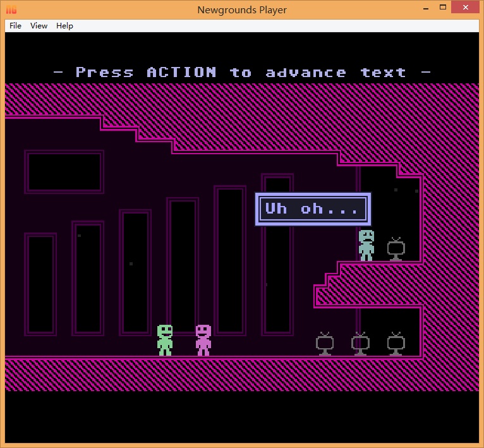
Task: Click the "Newgrounds Player" window title text
Action: [242, 9]
